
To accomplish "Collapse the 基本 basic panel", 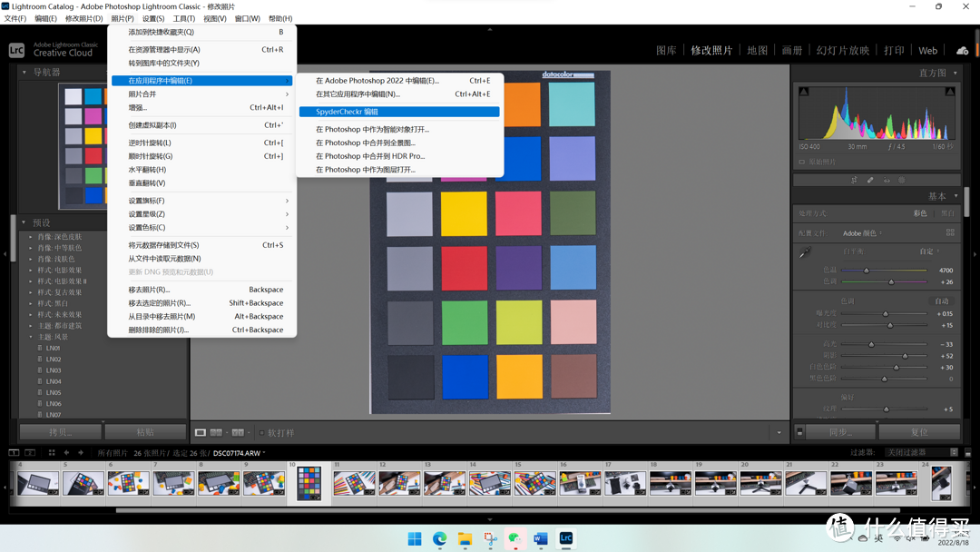I will [955, 196].
